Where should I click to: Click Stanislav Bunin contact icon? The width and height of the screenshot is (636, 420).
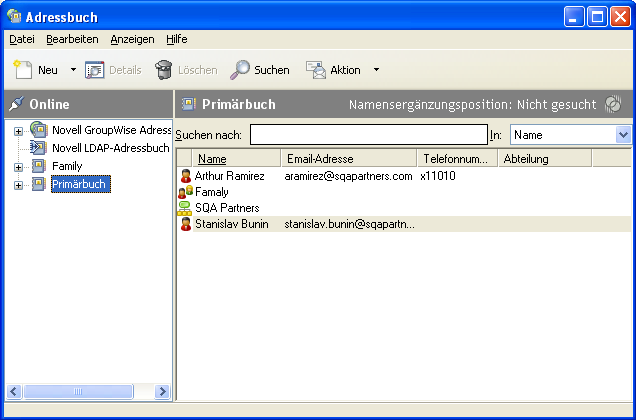coord(186,224)
